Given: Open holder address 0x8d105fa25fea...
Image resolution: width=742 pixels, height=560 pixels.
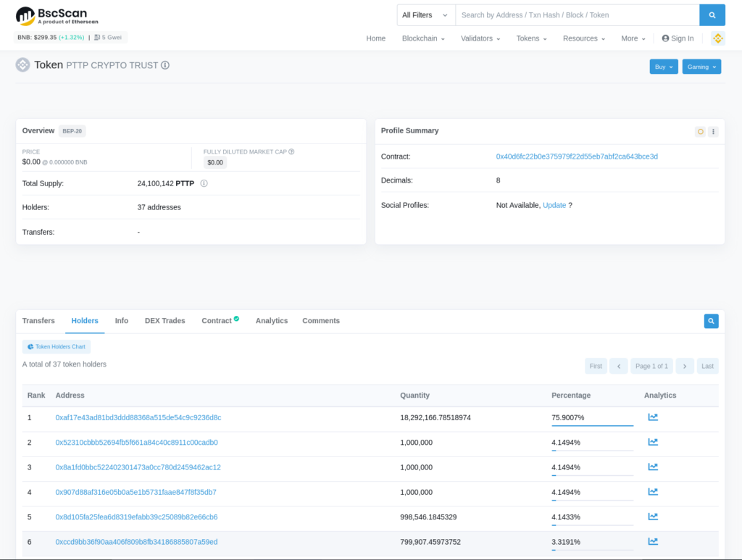Looking at the screenshot, I should pyautogui.click(x=136, y=517).
